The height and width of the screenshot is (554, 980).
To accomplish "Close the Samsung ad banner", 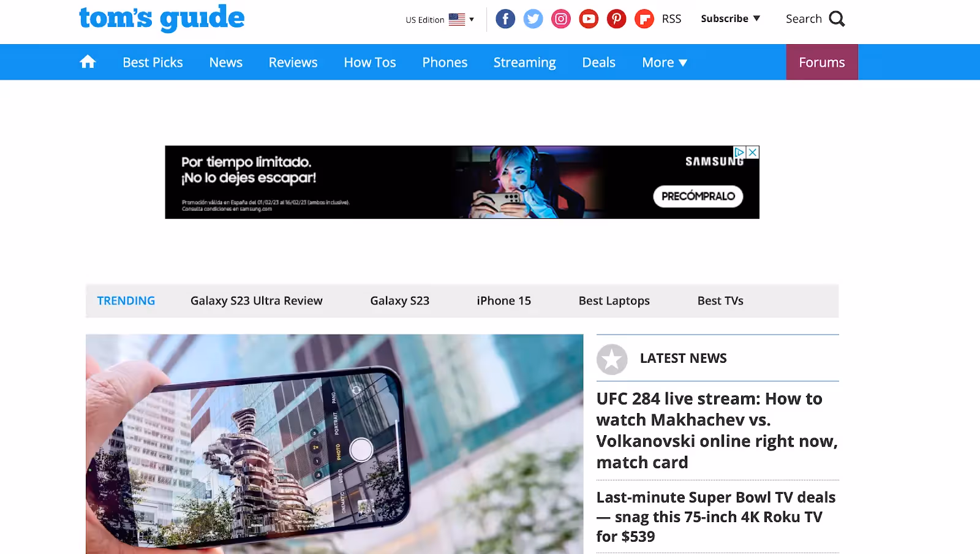I will 753,152.
